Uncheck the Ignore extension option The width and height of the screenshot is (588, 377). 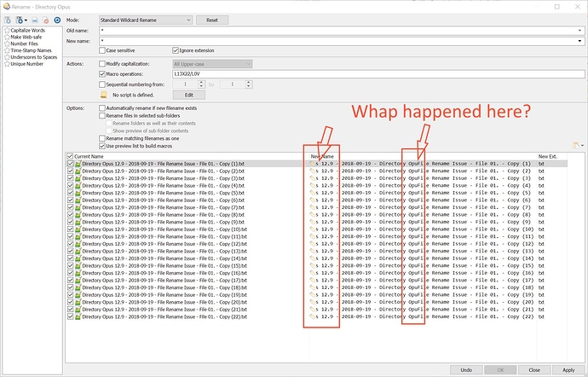click(176, 50)
